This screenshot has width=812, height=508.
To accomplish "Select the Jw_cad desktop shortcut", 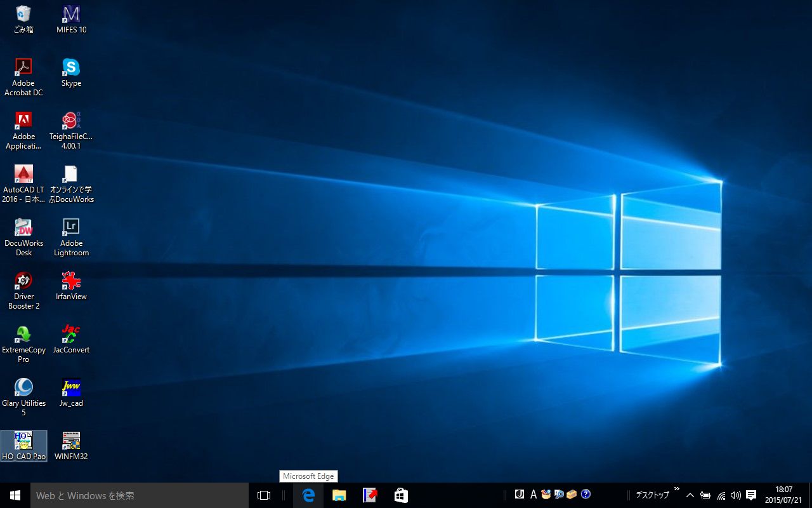I will 71,388.
